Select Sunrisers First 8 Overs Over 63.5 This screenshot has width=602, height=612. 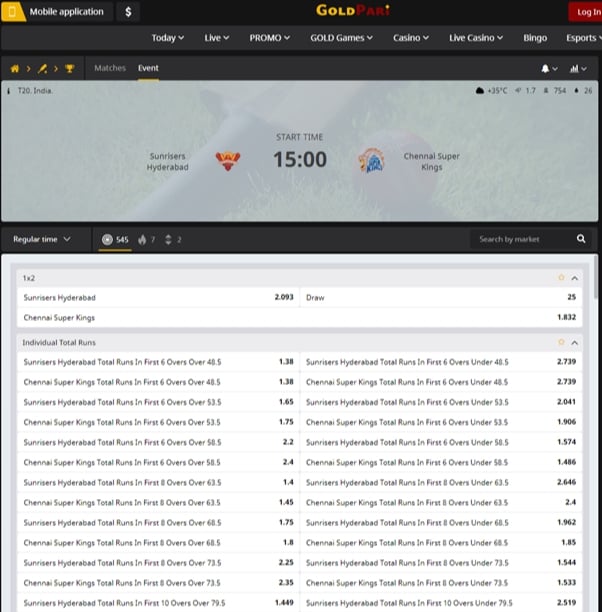[158, 482]
